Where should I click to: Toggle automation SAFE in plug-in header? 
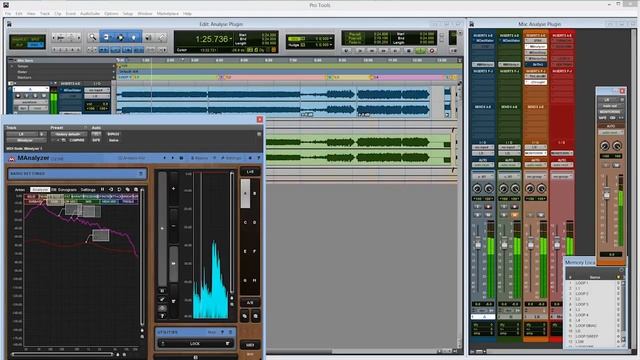tap(96, 140)
